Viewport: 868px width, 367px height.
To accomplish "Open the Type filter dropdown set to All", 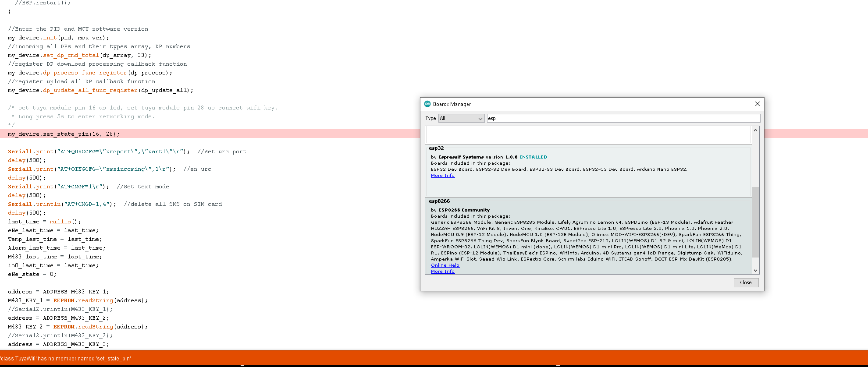I will tap(461, 118).
